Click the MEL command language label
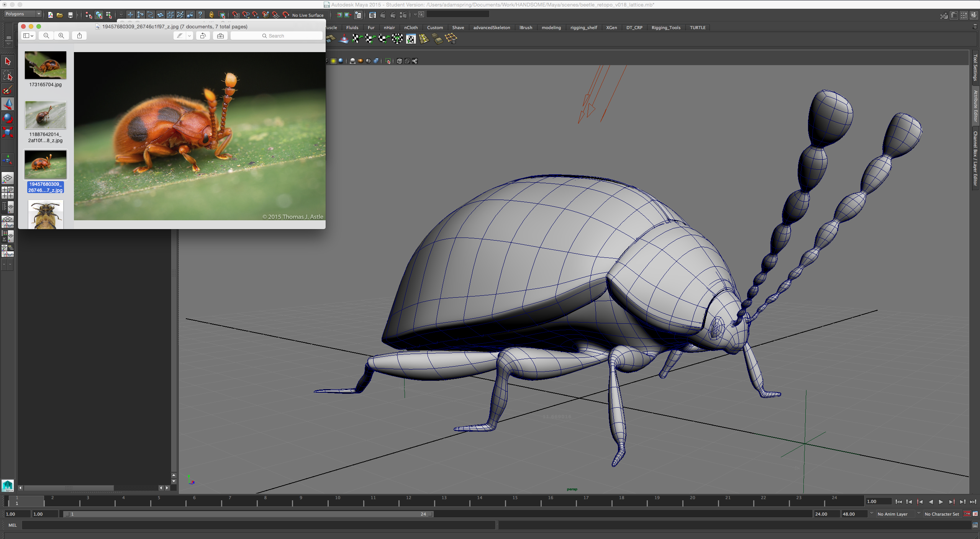 [x=13, y=525]
